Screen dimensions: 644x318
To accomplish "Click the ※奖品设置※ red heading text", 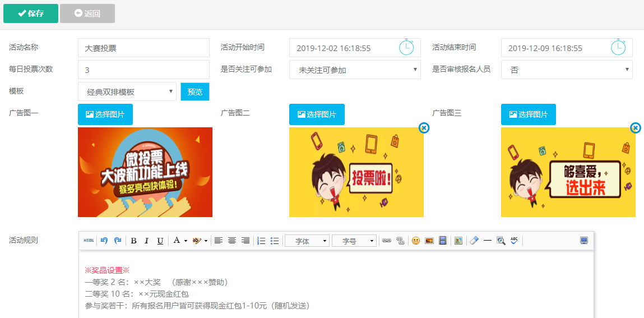I will click(107, 270).
